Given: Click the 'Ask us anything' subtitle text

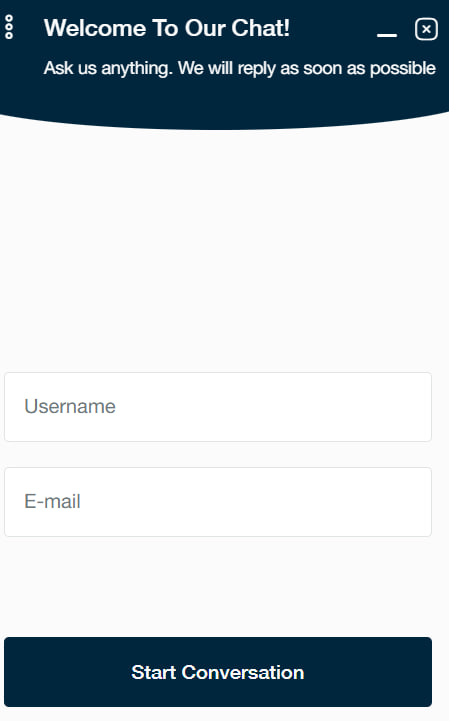Looking at the screenshot, I should (x=239, y=68).
